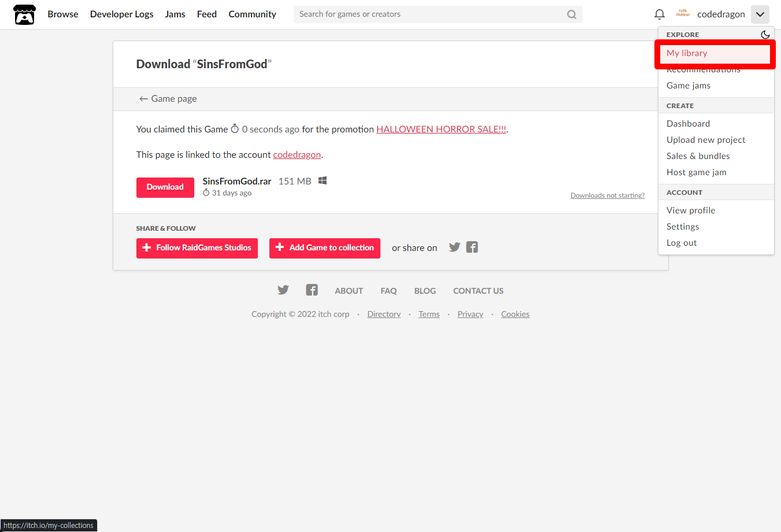The width and height of the screenshot is (781, 532).
Task: Add Game to collection
Action: 325,248
